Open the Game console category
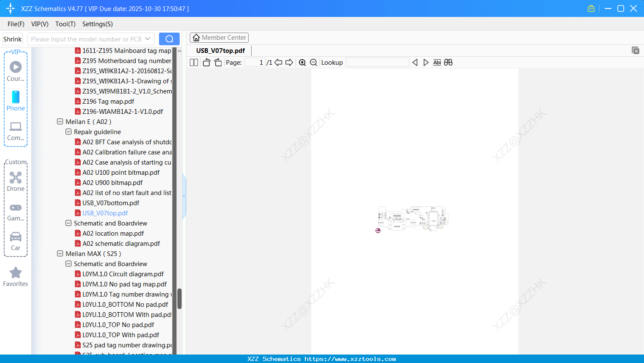Screen dimensions: 644x363 (16, 212)
